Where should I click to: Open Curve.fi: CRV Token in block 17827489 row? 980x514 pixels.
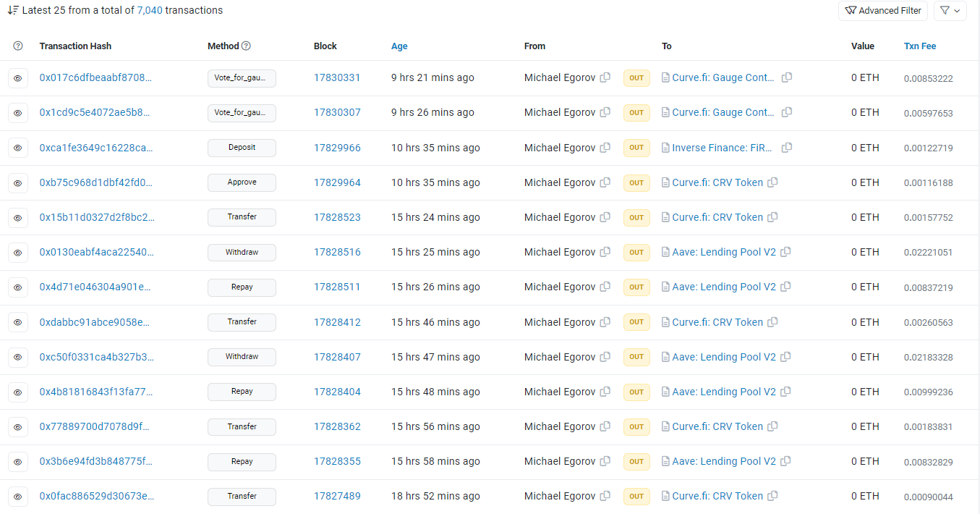(x=717, y=496)
